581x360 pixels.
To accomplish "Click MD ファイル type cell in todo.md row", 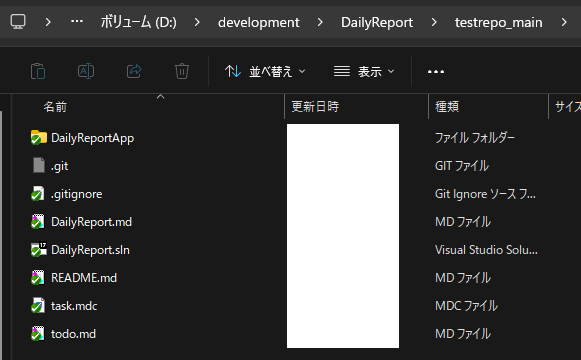I will point(463,333).
